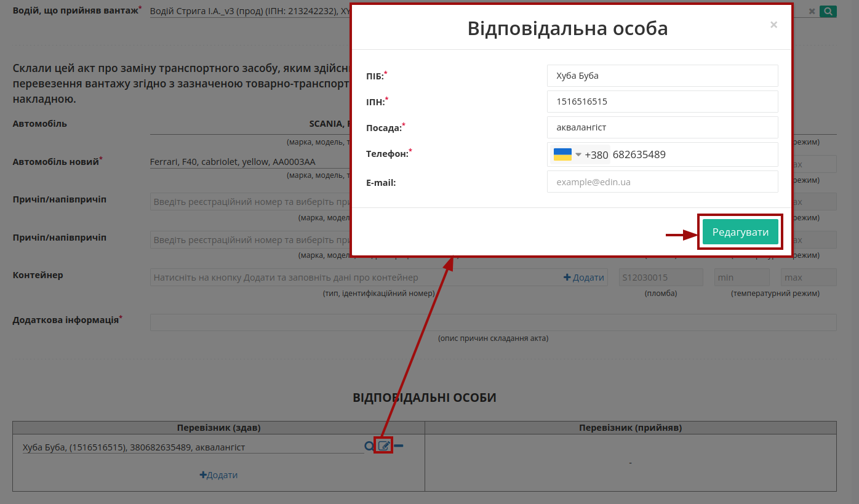Close the Відповідальна особа dialog
The width and height of the screenshot is (859, 504).
click(x=773, y=25)
